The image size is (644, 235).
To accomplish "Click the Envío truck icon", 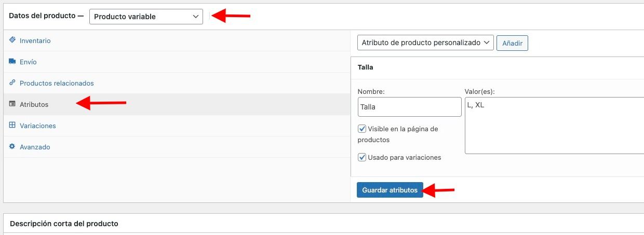I will coord(12,61).
